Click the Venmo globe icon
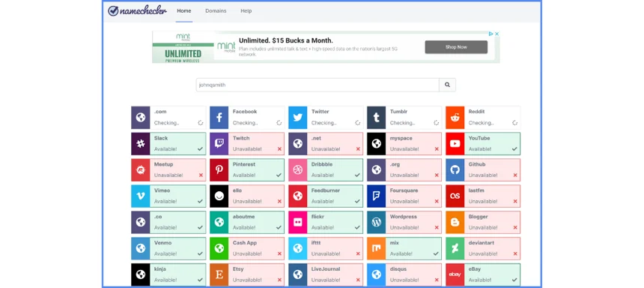This screenshot has height=288, width=644. click(x=141, y=248)
